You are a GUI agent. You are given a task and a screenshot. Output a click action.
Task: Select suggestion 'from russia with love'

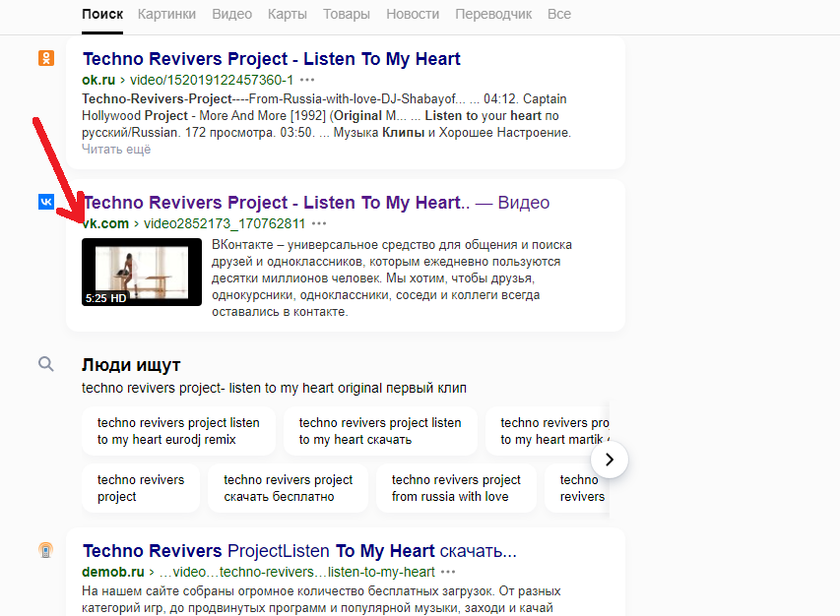[x=456, y=488]
